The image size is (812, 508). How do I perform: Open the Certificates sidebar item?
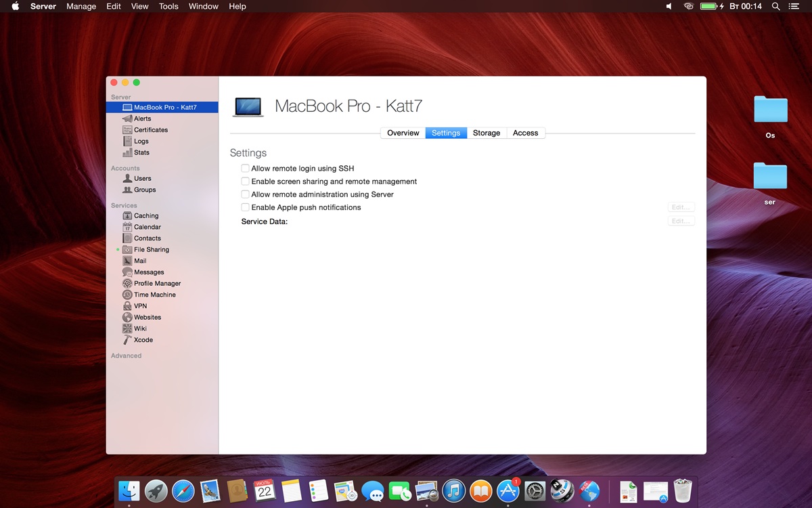click(x=145, y=130)
